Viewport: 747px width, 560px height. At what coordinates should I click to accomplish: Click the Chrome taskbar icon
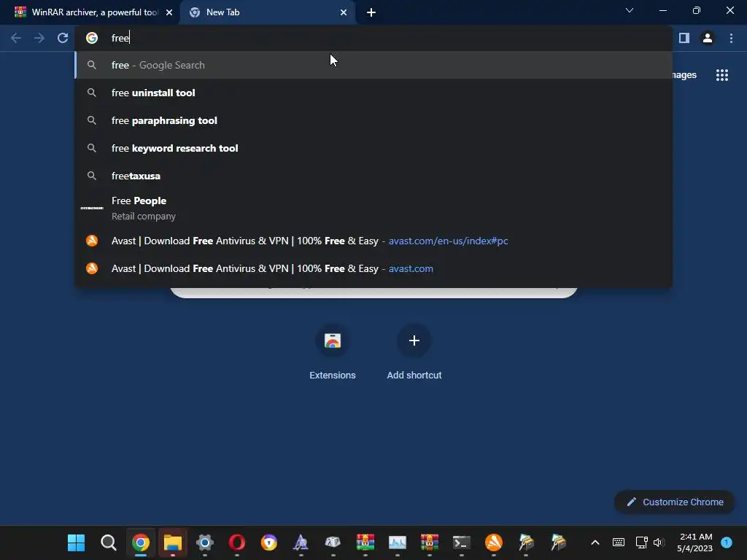click(x=141, y=542)
